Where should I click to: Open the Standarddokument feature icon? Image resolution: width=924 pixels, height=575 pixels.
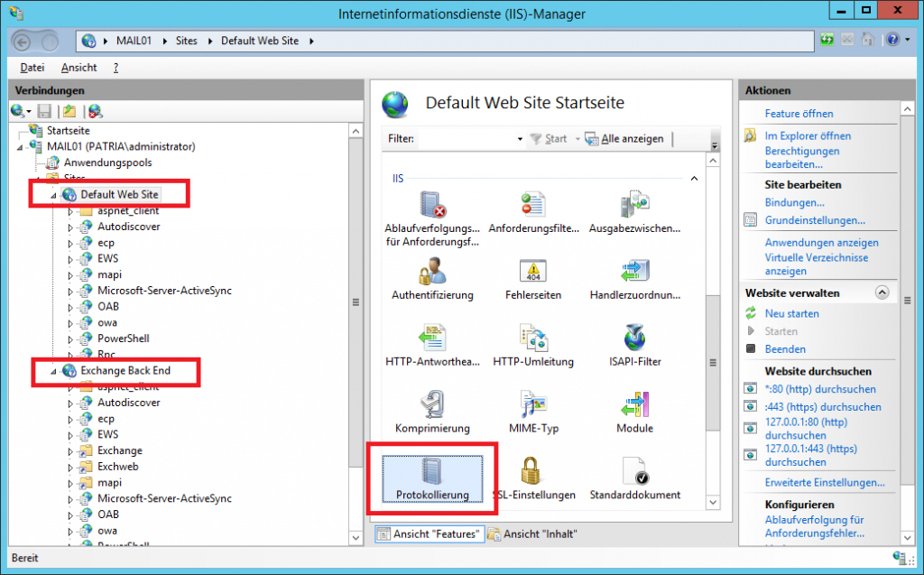point(634,476)
